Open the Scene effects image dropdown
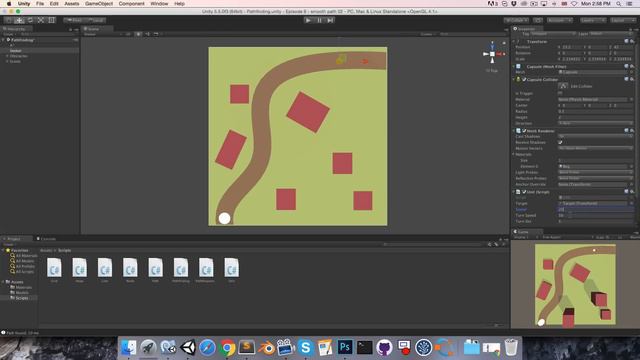Screen dimensions: 640x360 tap(156, 34)
